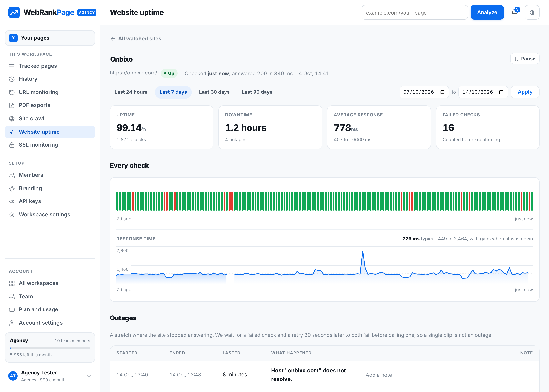The width and height of the screenshot is (549, 392).
Task: Click the Plan and usage card icon
Action: 12,309
